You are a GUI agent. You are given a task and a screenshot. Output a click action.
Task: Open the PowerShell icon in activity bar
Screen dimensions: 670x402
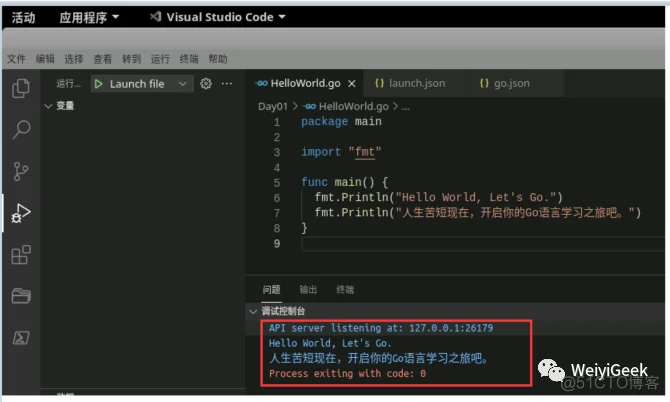point(21,338)
